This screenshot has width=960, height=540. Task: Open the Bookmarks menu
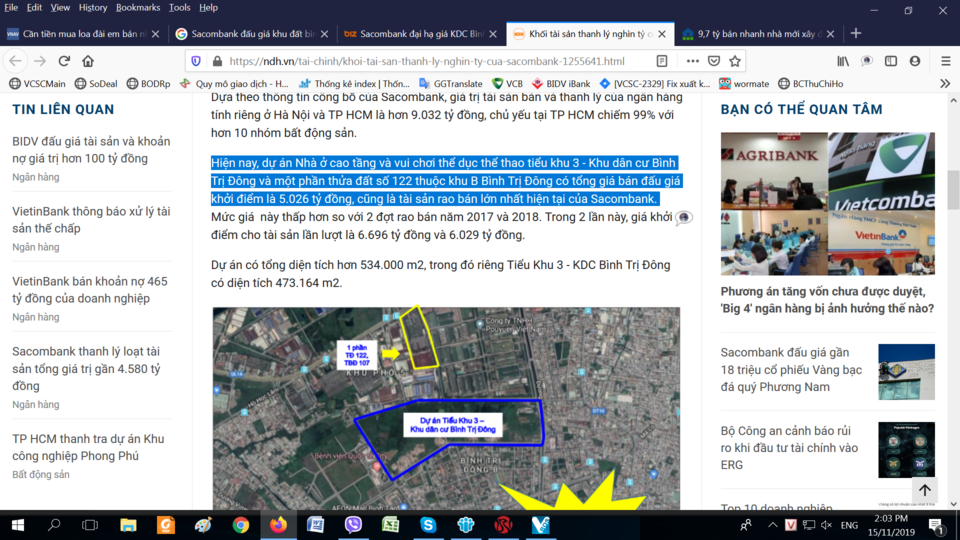[138, 7]
